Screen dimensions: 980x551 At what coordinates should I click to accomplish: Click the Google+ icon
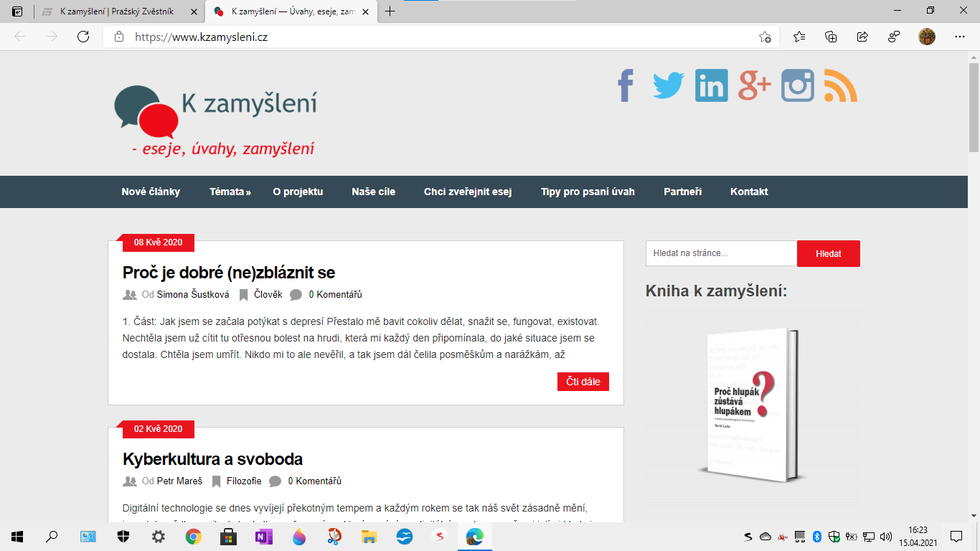(x=754, y=86)
